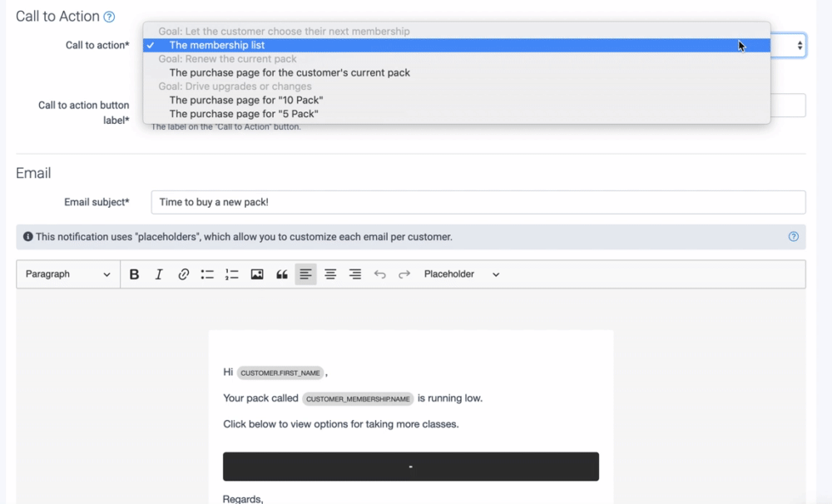Click into the Email subject field
832x504 pixels.
(x=478, y=202)
